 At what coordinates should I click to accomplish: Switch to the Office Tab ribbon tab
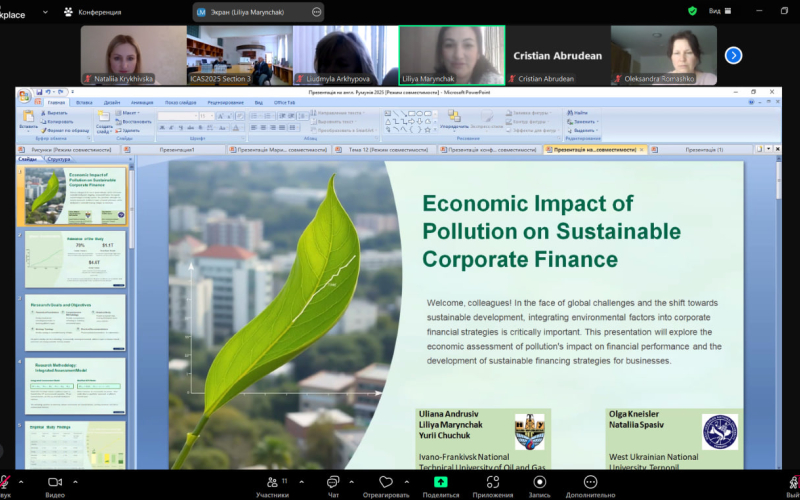(x=284, y=103)
